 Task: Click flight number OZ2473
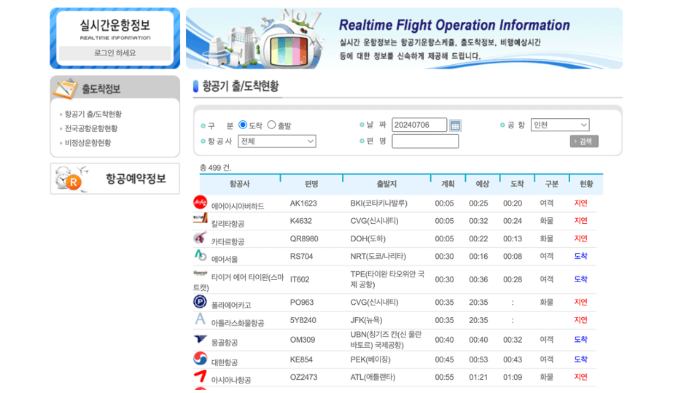click(x=304, y=377)
